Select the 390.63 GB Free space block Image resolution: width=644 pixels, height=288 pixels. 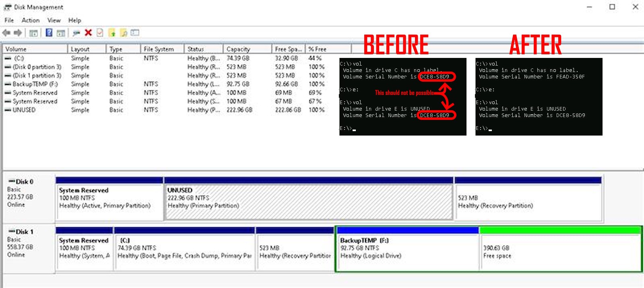pyautogui.click(x=560, y=252)
